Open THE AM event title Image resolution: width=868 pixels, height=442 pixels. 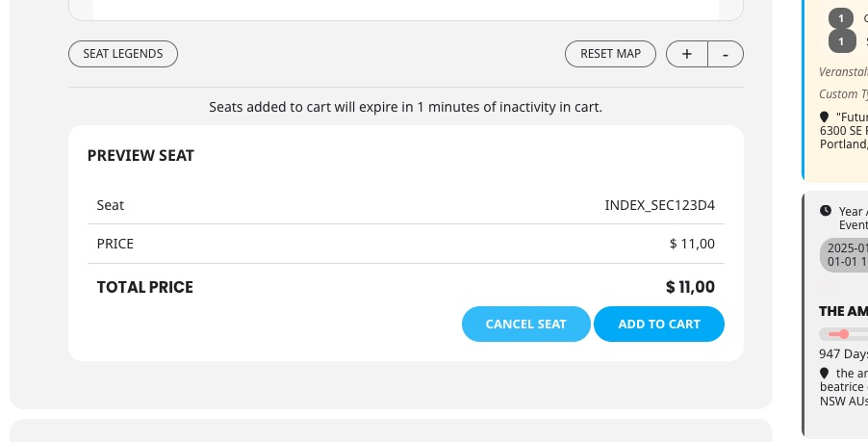coord(843,311)
